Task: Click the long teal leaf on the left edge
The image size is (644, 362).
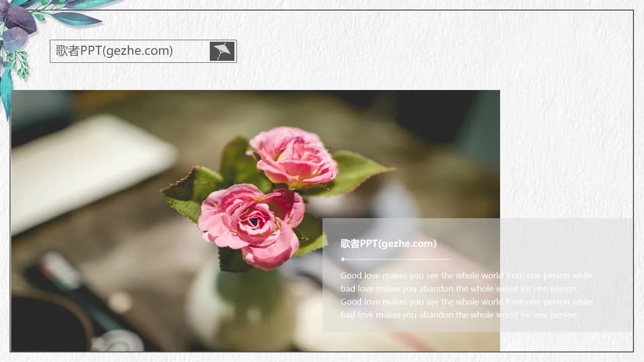Action: (x=6, y=93)
